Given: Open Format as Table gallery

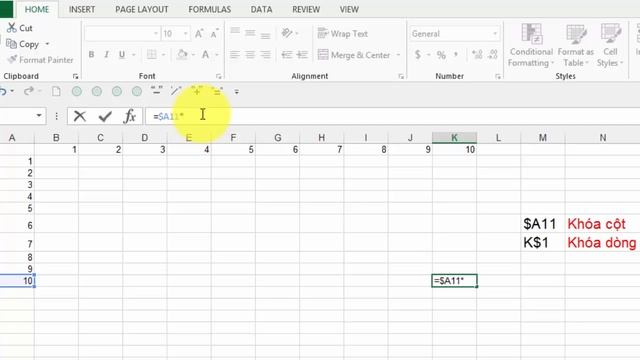Looking at the screenshot, I should click(576, 45).
